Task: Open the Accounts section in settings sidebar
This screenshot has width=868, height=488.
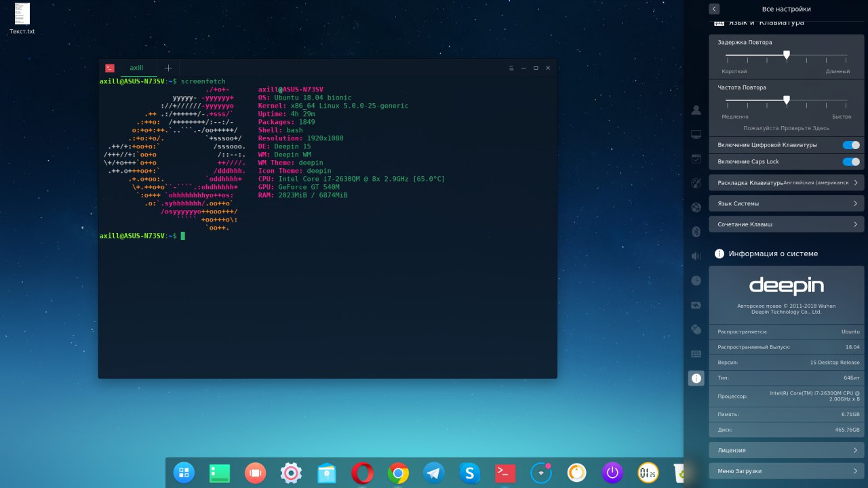Action: tap(696, 110)
